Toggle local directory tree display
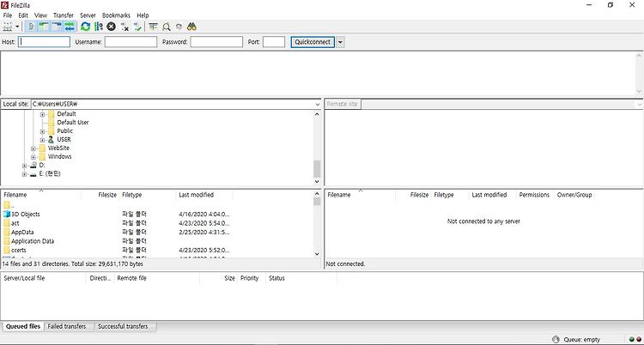 pos(44,27)
